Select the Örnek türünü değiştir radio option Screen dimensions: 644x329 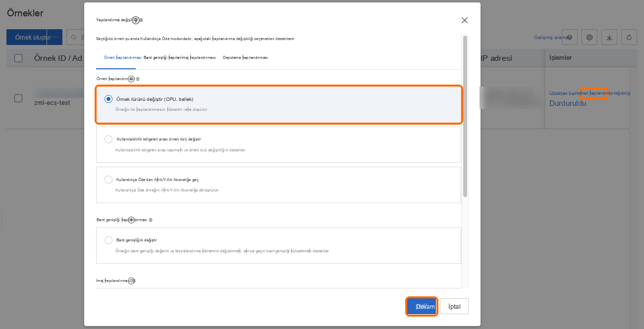(108, 99)
